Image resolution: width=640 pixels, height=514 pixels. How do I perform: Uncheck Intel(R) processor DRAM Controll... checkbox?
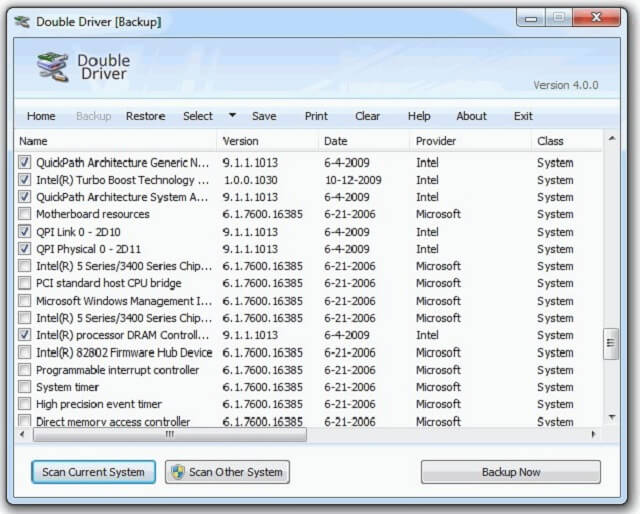coord(24,335)
